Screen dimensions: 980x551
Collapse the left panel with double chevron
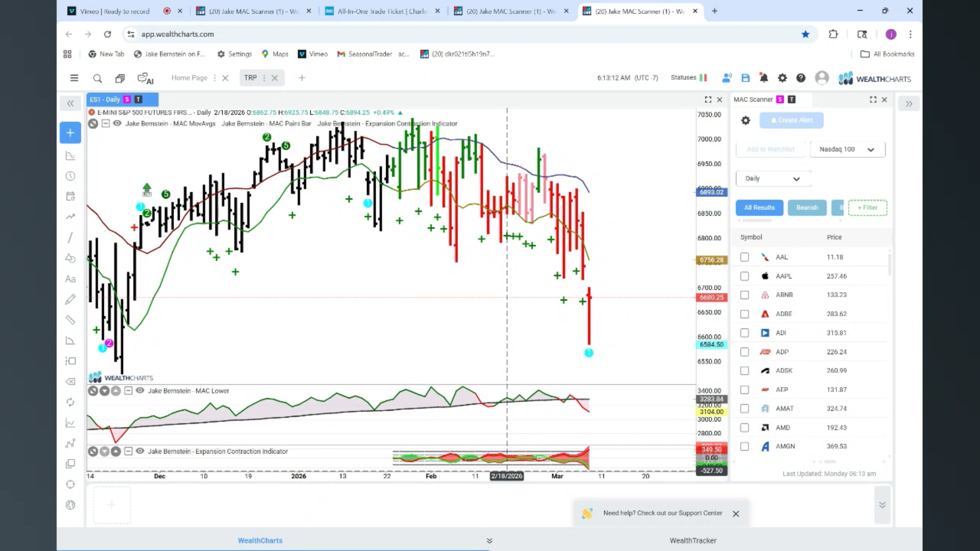tap(70, 104)
